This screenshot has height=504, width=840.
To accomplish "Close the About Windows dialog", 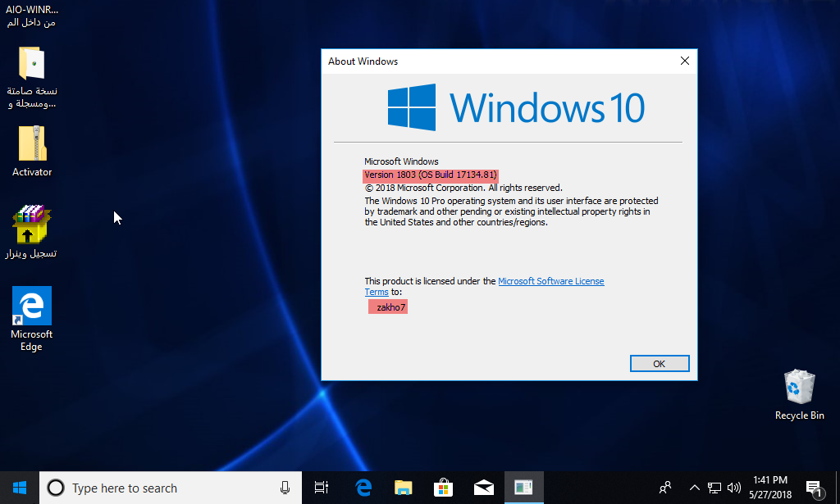I will click(685, 61).
